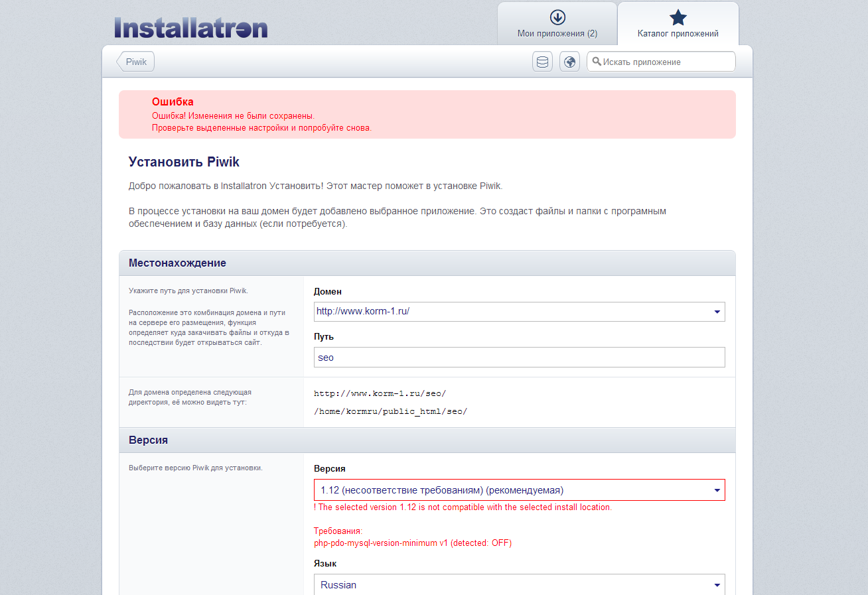Click the Installatron logo

(191, 27)
